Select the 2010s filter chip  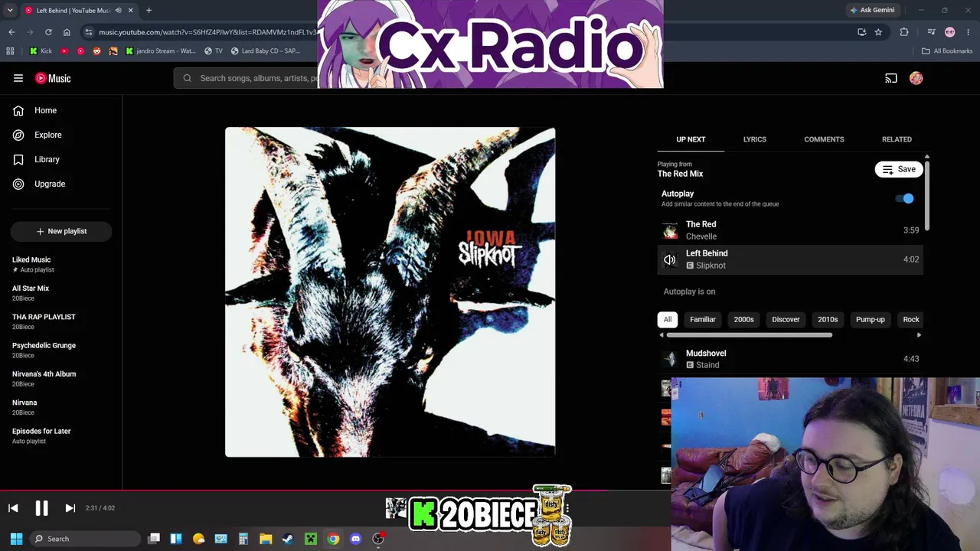[828, 319]
